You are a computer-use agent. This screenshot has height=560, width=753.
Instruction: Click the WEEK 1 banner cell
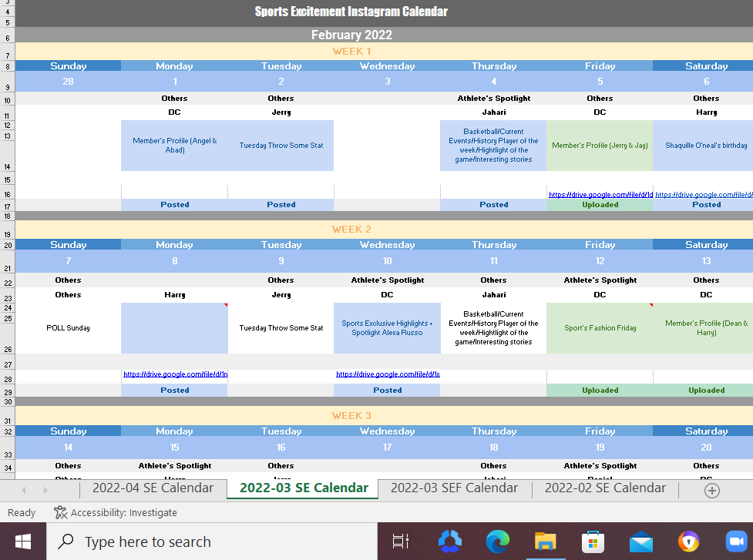[x=351, y=51]
